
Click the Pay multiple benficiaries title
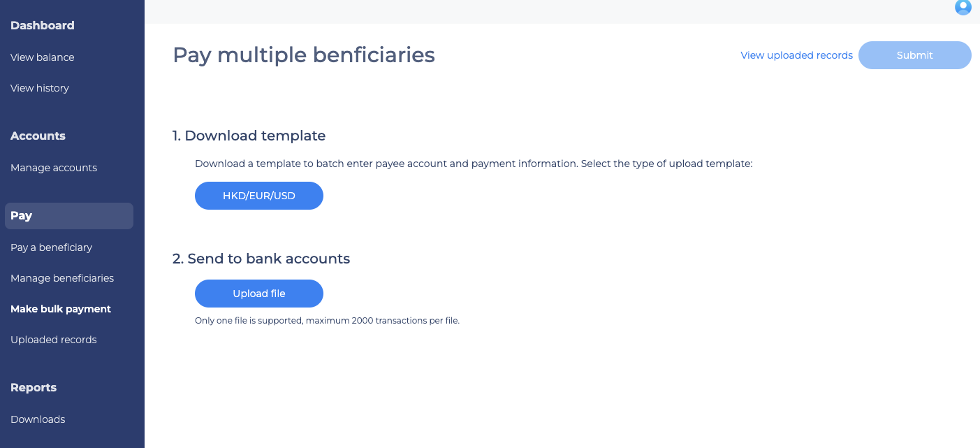304,55
